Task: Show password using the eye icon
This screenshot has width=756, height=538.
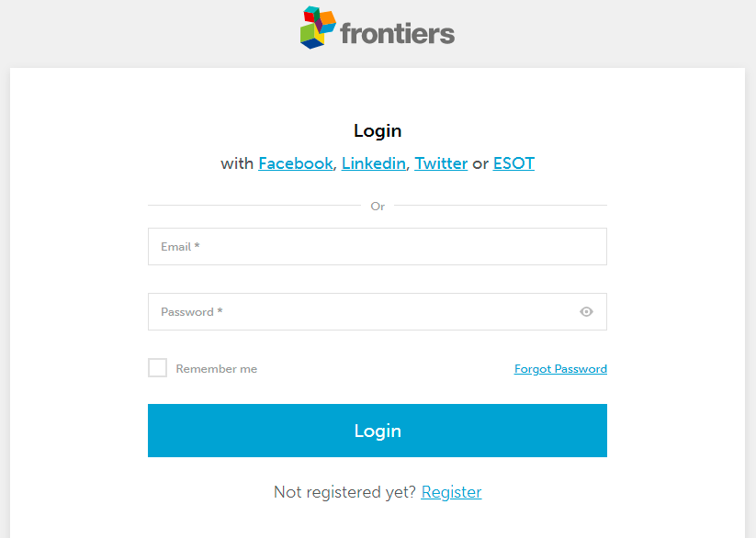Action: [x=586, y=312]
